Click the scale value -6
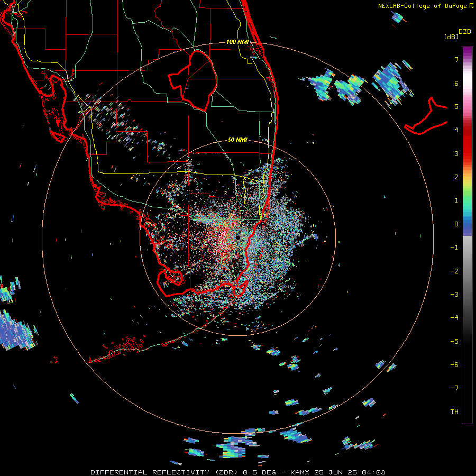476x476 pixels. (454, 364)
